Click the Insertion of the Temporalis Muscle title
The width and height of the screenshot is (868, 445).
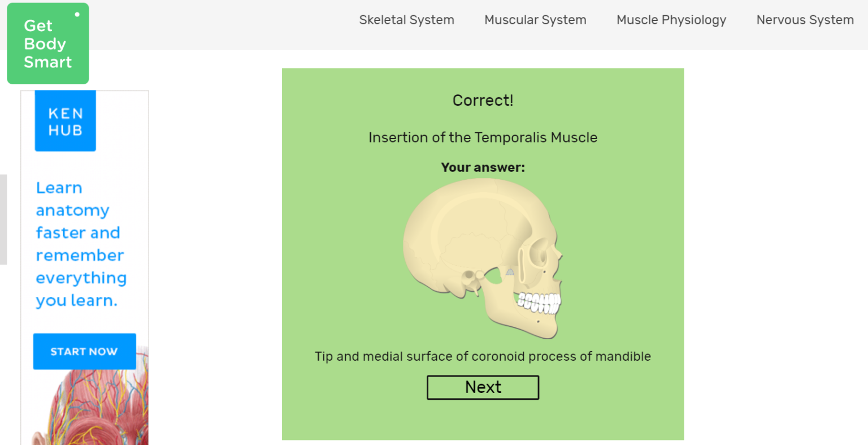483,137
